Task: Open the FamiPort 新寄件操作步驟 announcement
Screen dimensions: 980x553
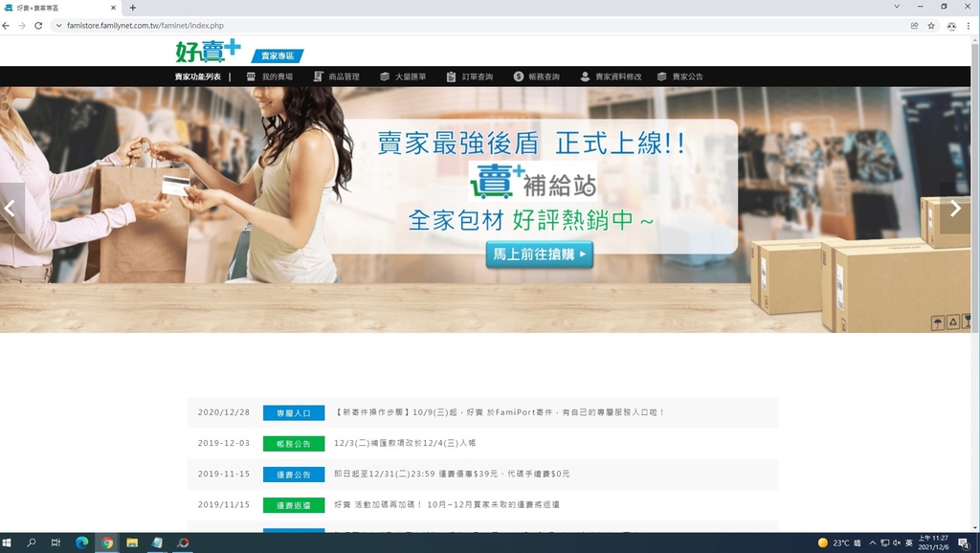Action: (x=499, y=412)
